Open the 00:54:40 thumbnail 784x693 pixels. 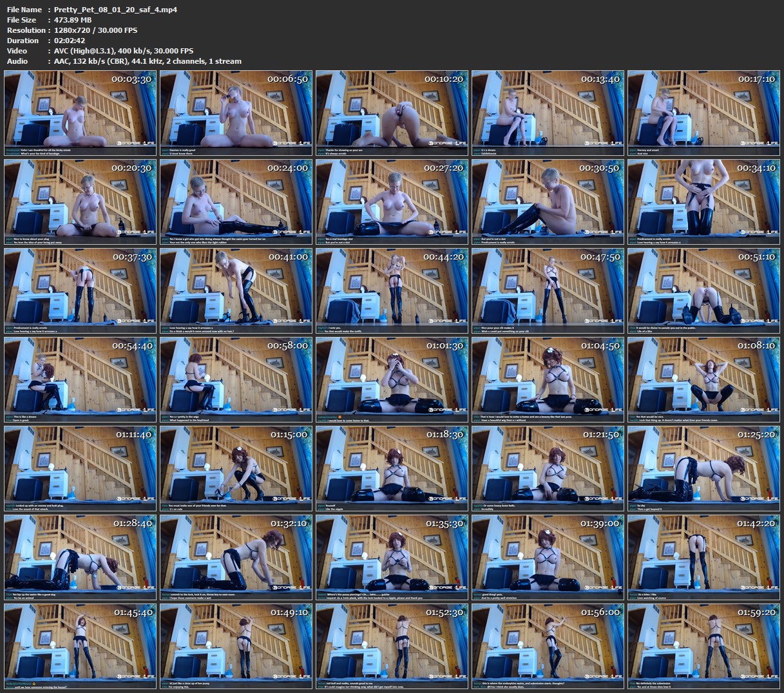[x=80, y=379]
